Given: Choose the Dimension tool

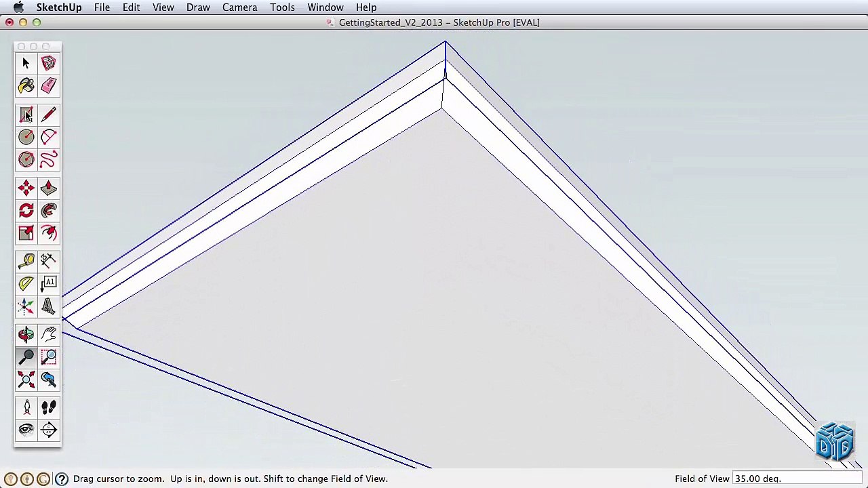Looking at the screenshot, I should (x=48, y=261).
